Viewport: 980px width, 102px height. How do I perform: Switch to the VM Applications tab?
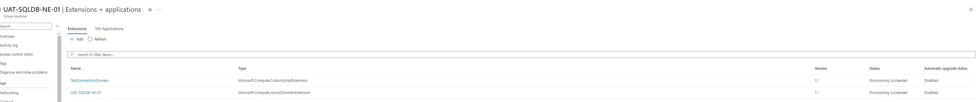(x=109, y=29)
